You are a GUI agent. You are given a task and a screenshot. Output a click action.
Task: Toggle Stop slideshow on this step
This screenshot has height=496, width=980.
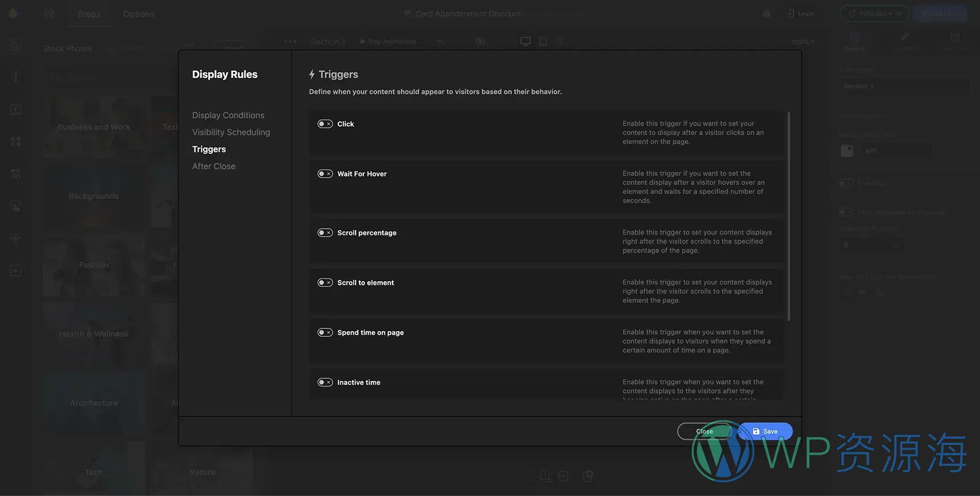point(846,212)
